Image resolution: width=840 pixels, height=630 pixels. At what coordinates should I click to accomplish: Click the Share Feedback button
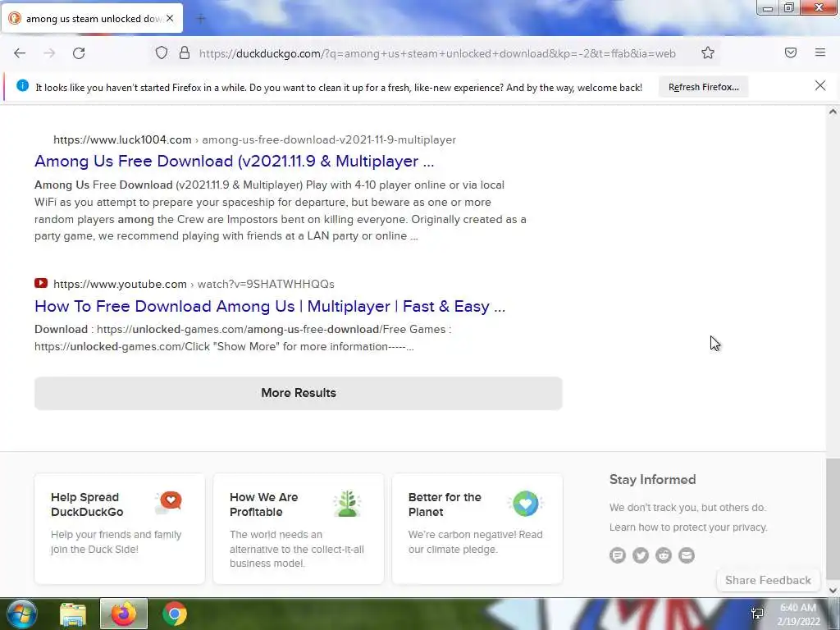[768, 580]
